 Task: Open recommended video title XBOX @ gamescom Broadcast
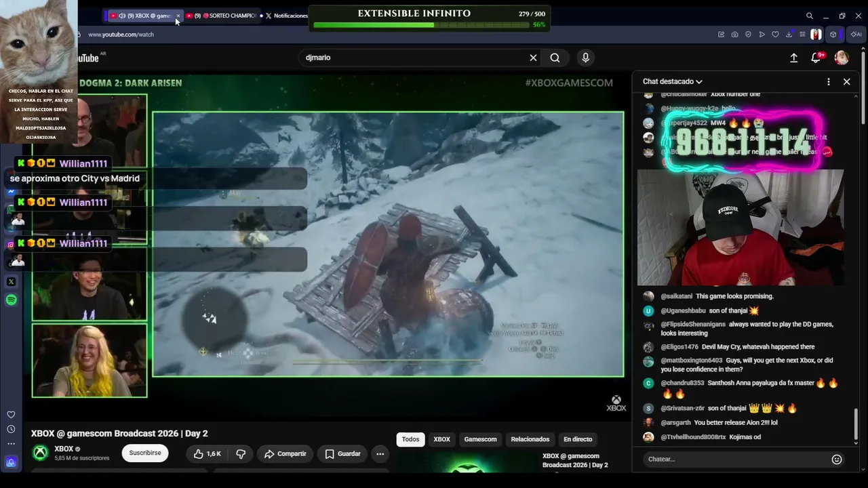pyautogui.click(x=575, y=461)
